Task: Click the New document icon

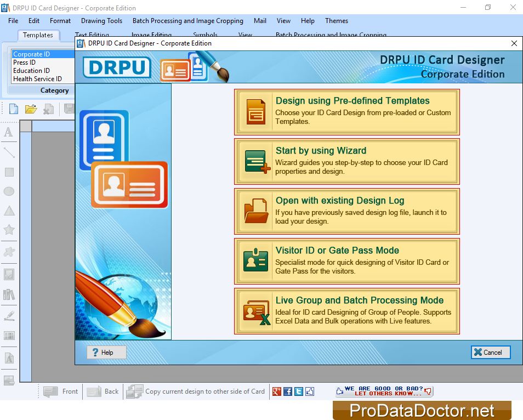Action: [x=14, y=109]
